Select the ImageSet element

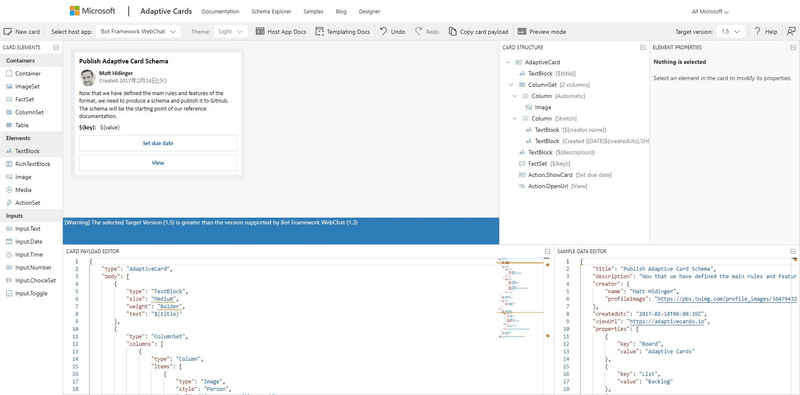[31, 86]
